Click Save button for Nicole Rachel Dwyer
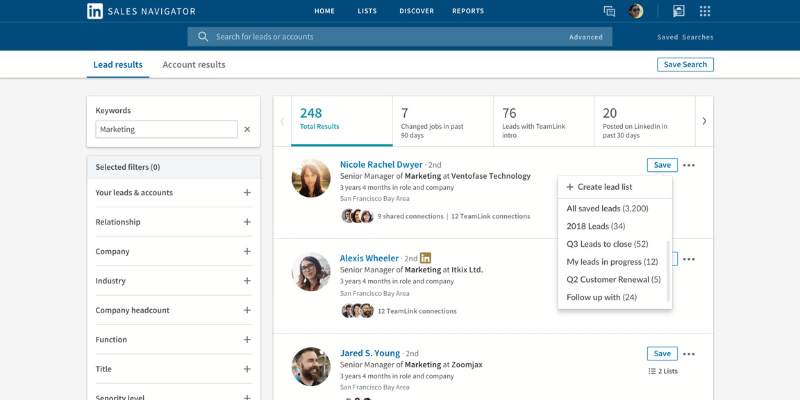 [662, 165]
